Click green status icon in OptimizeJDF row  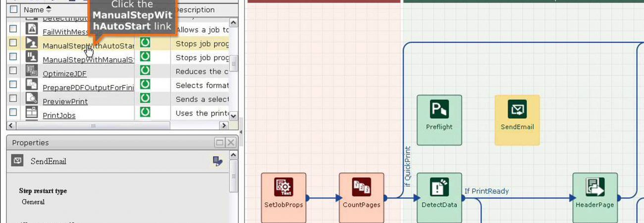pos(145,70)
